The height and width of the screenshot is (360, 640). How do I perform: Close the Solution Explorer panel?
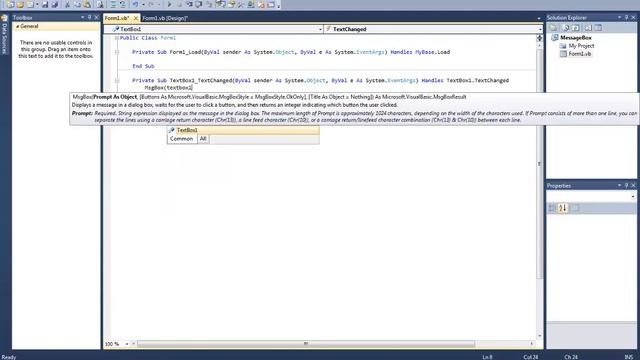[633, 17]
